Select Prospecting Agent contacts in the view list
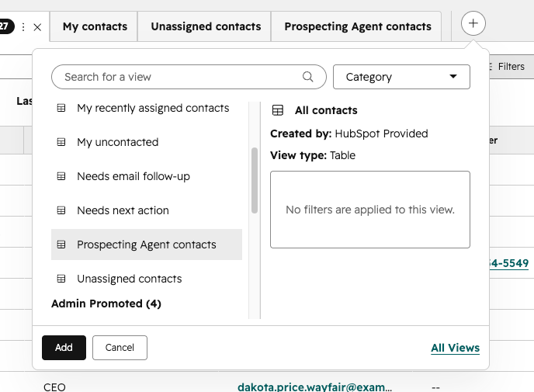Viewport: 534px width, 392px height. (x=147, y=245)
